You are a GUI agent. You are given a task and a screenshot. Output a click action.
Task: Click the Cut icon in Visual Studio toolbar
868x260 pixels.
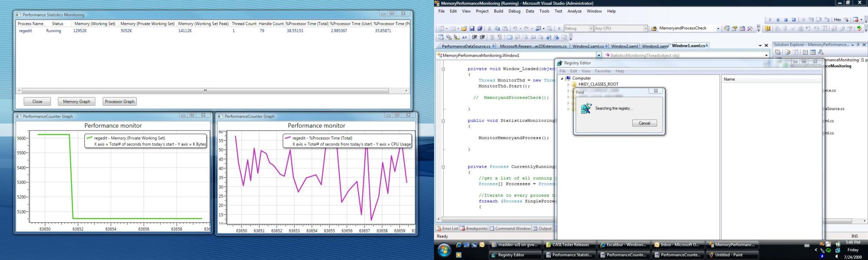[490, 29]
